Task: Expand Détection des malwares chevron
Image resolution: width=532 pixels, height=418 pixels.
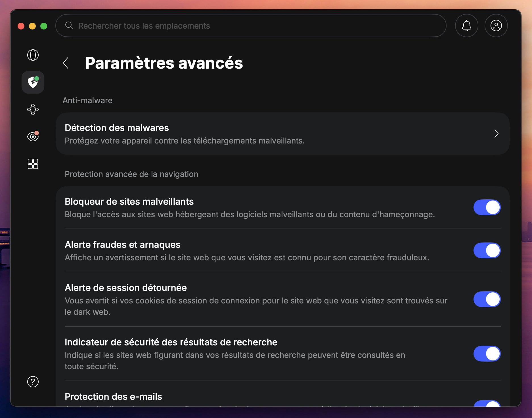Action: (x=496, y=134)
